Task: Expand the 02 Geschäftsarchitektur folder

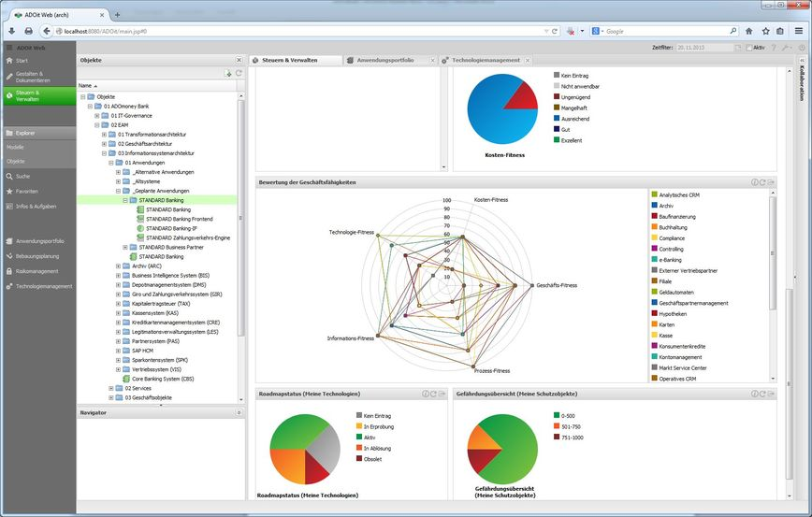Action: click(x=104, y=144)
